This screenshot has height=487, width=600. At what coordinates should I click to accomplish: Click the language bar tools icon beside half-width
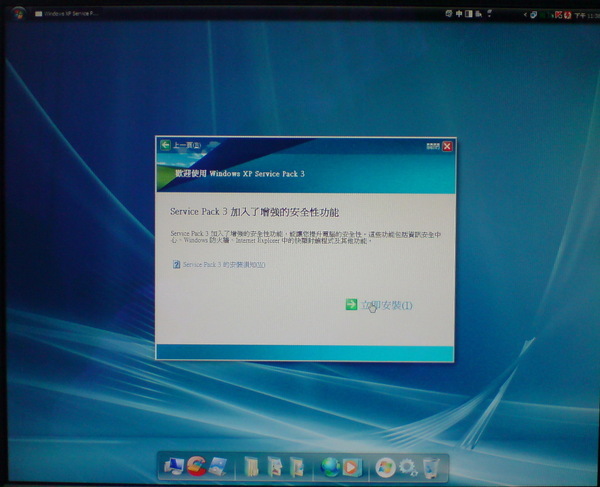[478, 14]
